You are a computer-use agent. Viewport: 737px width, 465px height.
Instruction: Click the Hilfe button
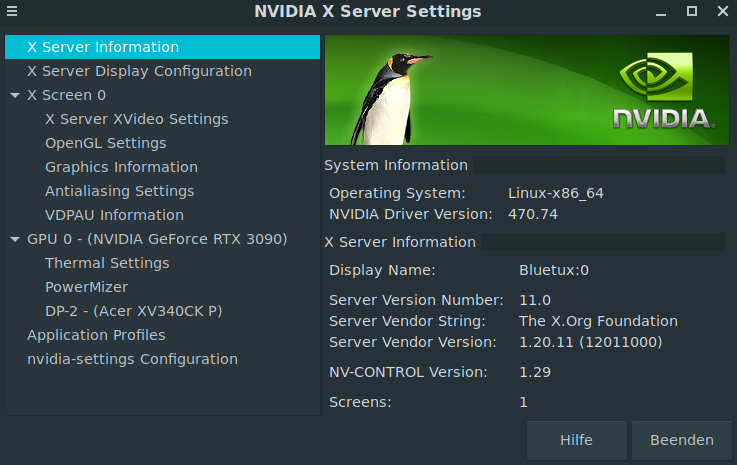[x=577, y=440]
